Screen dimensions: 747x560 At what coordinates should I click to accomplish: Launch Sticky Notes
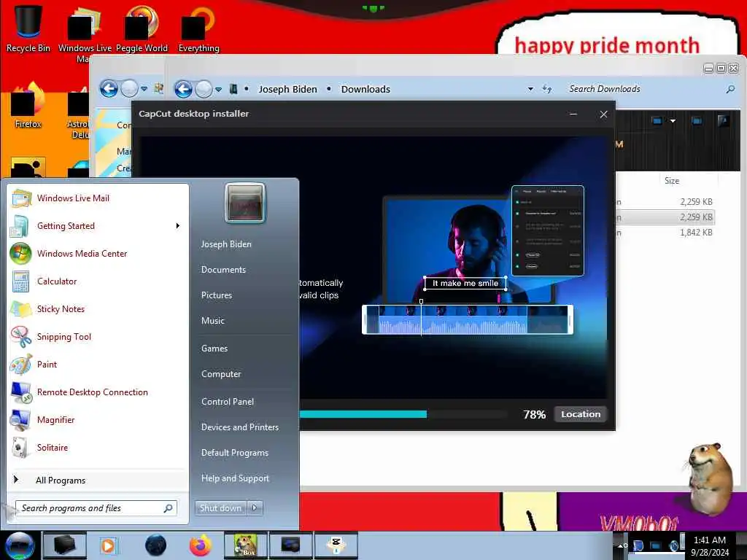point(98,309)
